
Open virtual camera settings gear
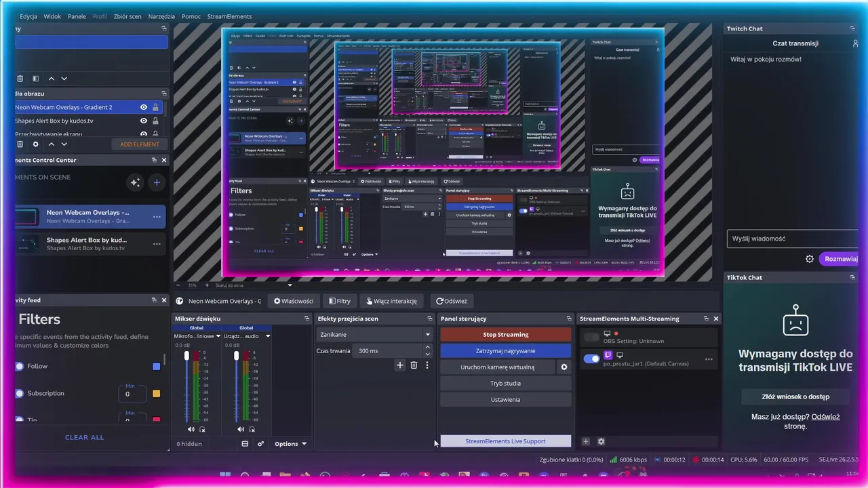click(564, 367)
